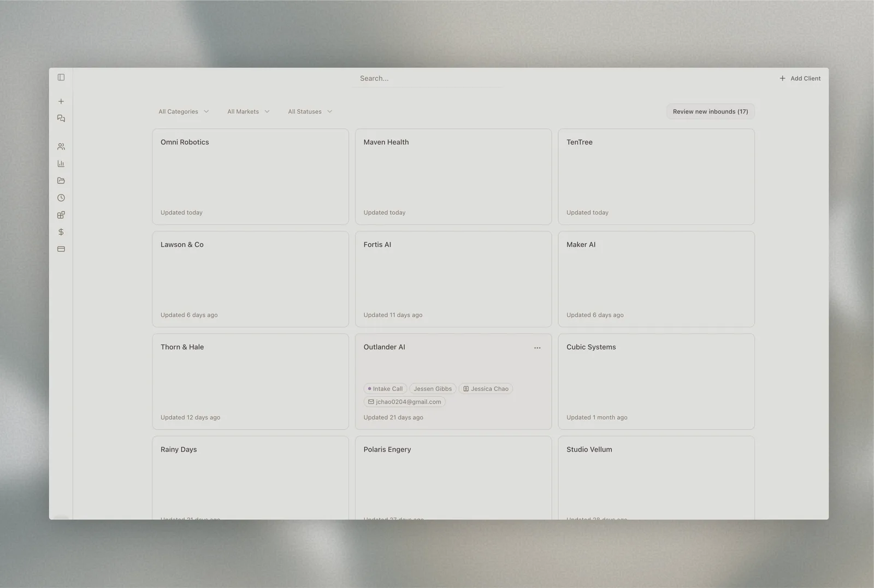Open the Rainy Days client card
The width and height of the screenshot is (874, 588).
(x=250, y=478)
